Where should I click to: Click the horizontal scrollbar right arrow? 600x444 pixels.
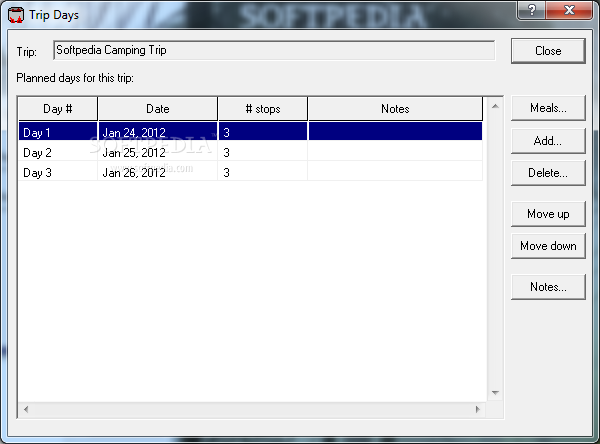[x=478, y=409]
